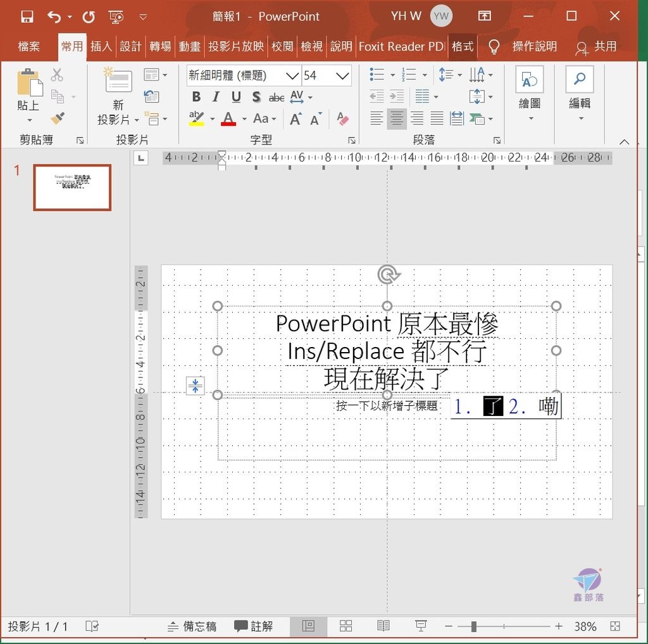Click the Reset slide icon
Viewport: 648px width, 644px height.
tap(152, 96)
